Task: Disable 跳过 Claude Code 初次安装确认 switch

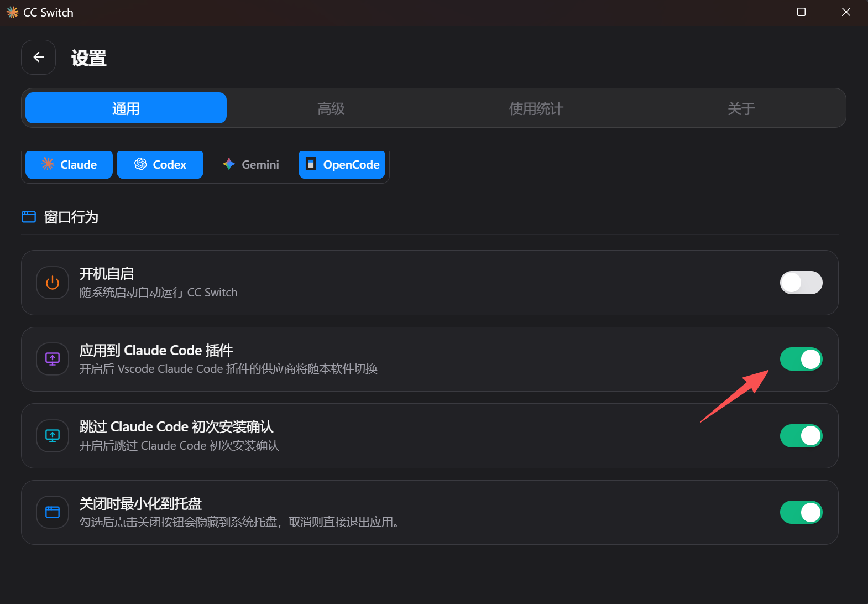Action: tap(801, 436)
